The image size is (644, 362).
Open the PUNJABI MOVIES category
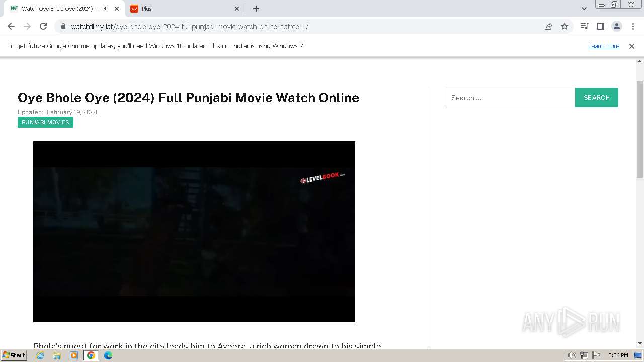point(45,122)
